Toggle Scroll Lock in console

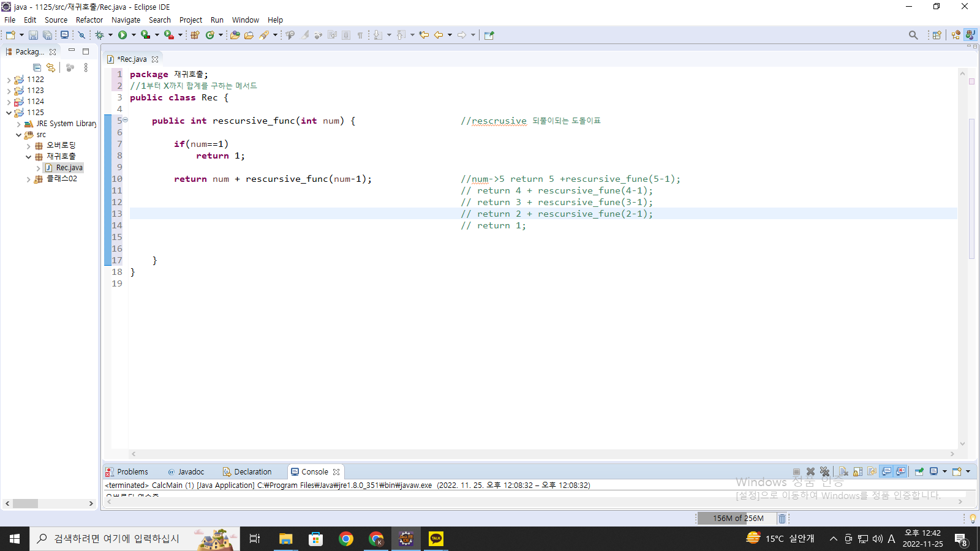(858, 472)
